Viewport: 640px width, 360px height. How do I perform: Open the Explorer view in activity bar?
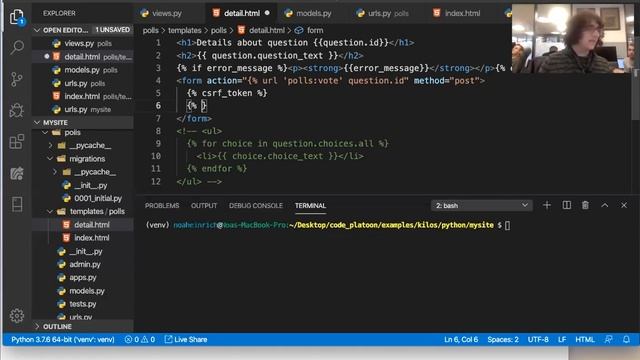pos(17,17)
